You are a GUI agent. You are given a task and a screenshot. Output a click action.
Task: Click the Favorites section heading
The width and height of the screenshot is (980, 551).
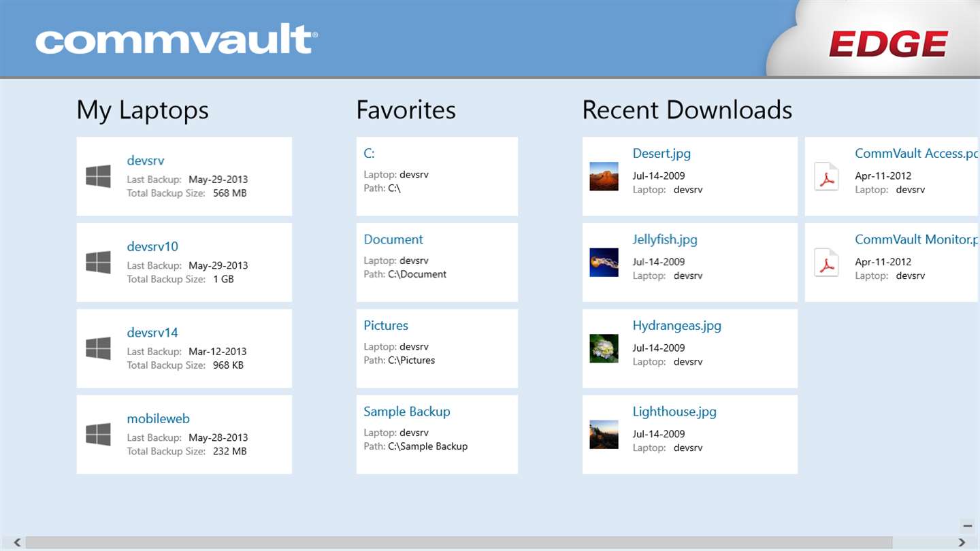click(x=406, y=110)
